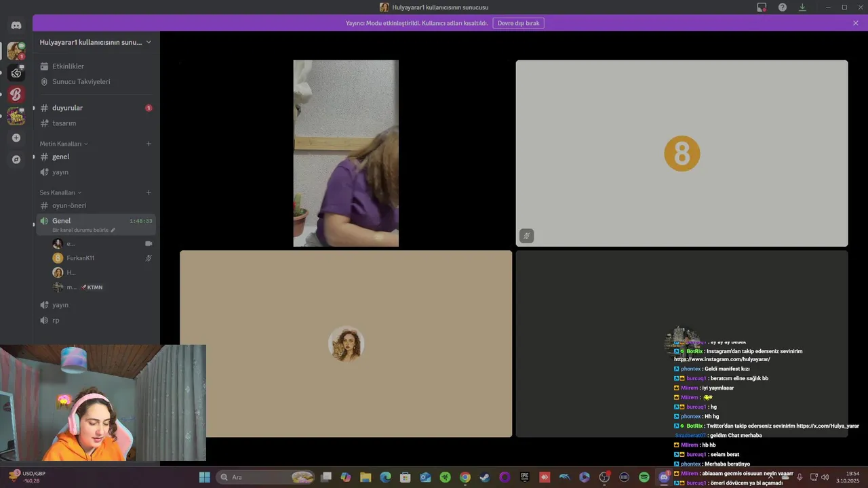Image resolution: width=868 pixels, height=488 pixels.
Task: Click the camera icon beside first voice member
Action: click(149, 243)
